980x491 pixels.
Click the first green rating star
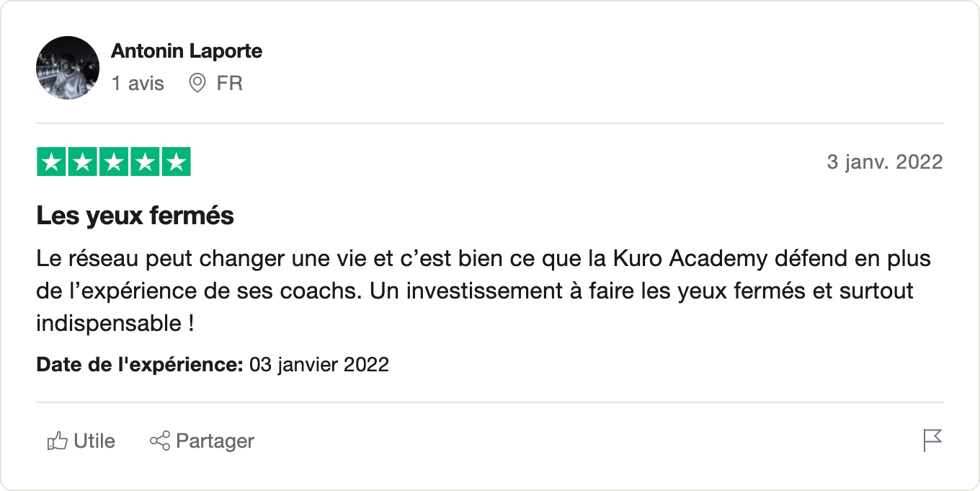click(x=52, y=162)
